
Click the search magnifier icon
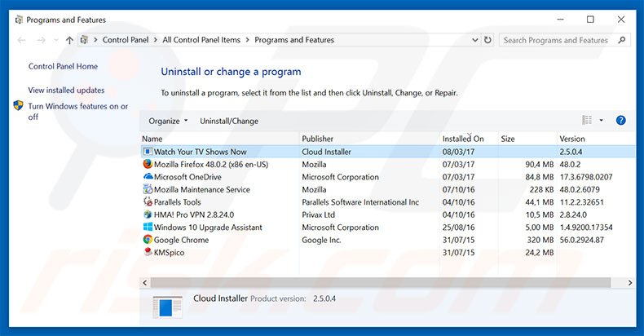pyautogui.click(x=621, y=40)
